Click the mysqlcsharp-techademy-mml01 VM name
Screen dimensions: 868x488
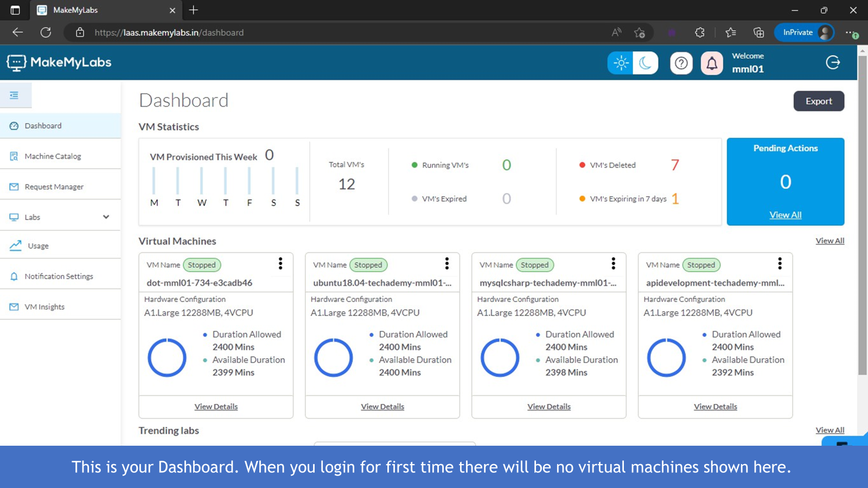click(x=548, y=283)
